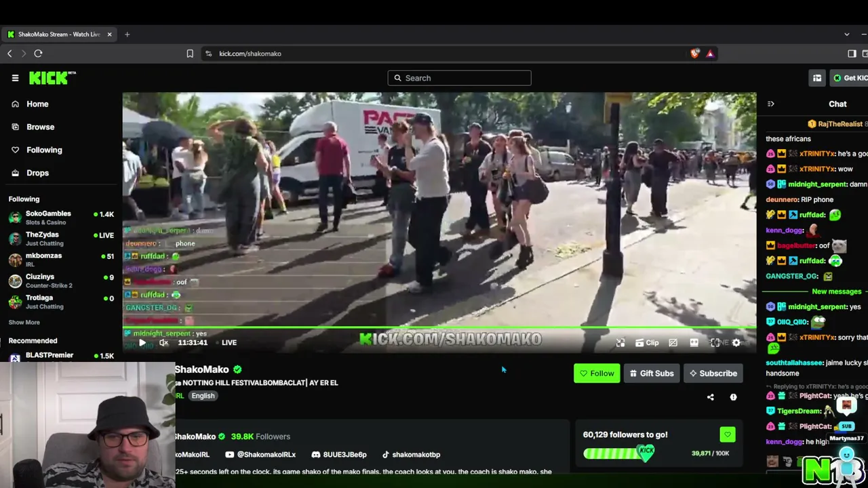Viewport: 868px width, 488px height.
Task: Open the video player settings gear
Action: [x=736, y=343]
